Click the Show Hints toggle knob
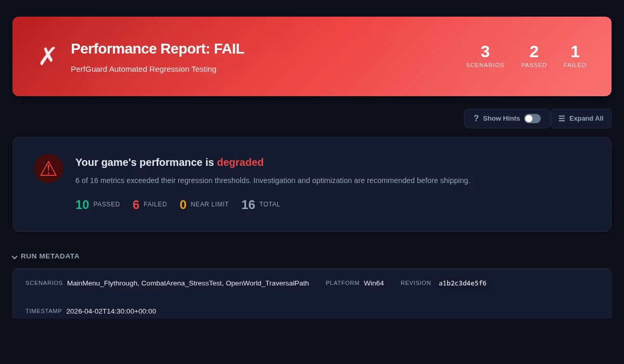Viewport: 624px width, 364px height. (529, 119)
